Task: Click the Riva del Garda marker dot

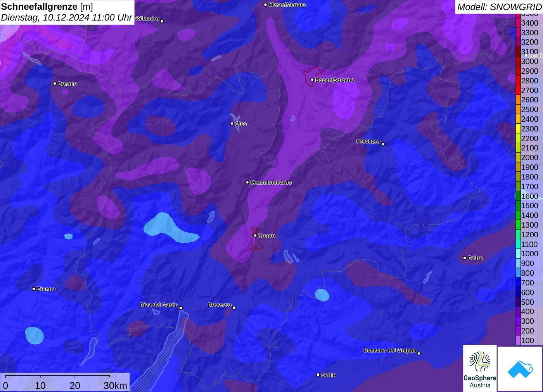Action: [181, 308]
